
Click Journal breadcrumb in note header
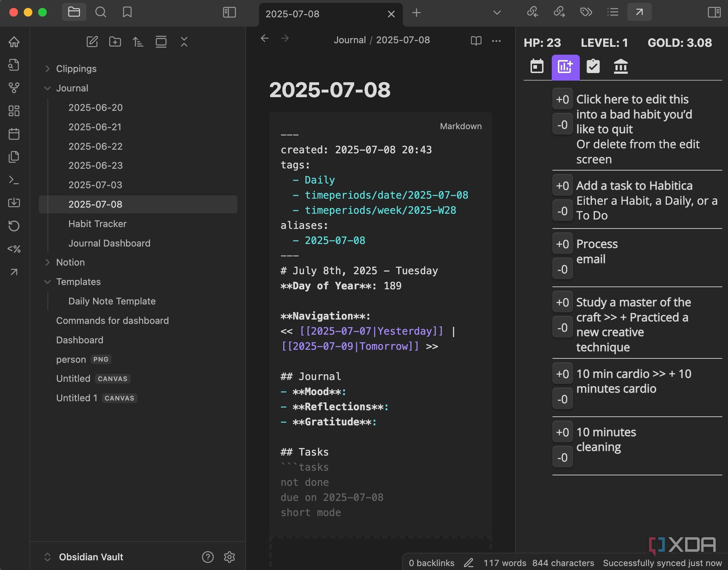tap(350, 40)
